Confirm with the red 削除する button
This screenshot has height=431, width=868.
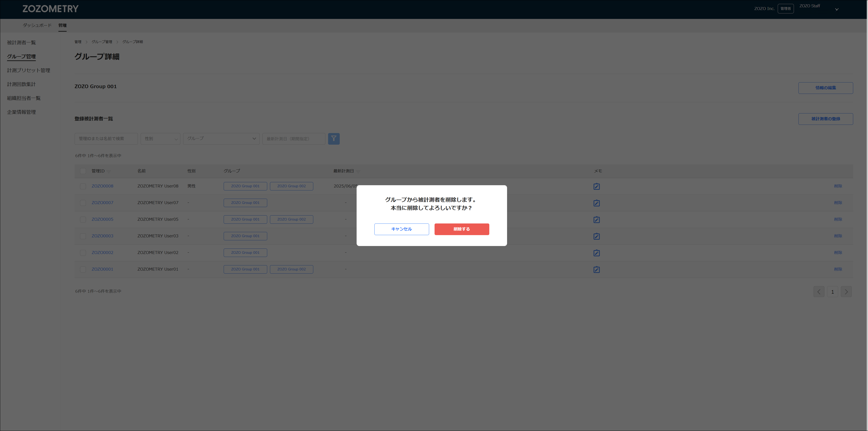pyautogui.click(x=462, y=229)
